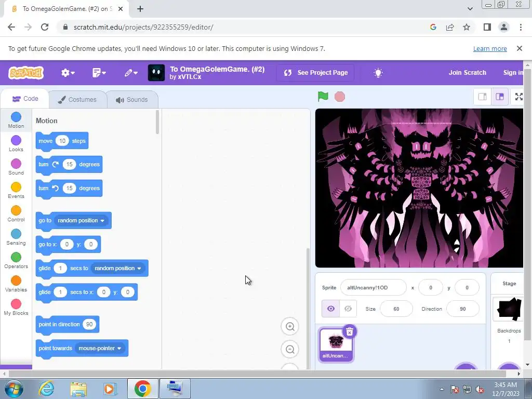Switch to the Costumes tab
The height and width of the screenshot is (399, 532).
[x=77, y=99]
